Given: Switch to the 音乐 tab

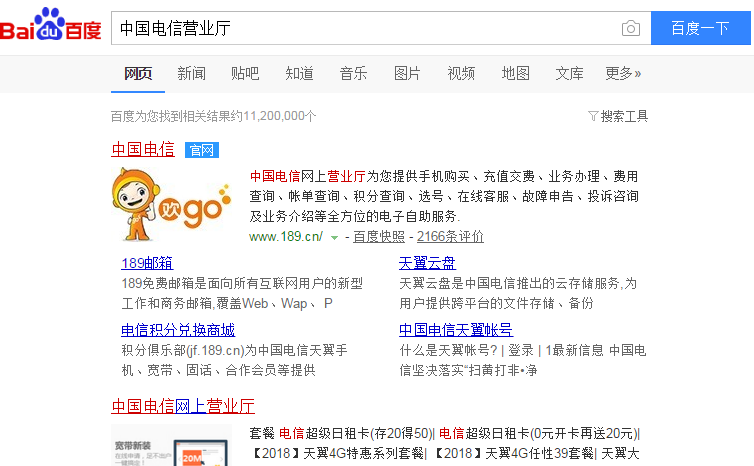Looking at the screenshot, I should point(353,74).
